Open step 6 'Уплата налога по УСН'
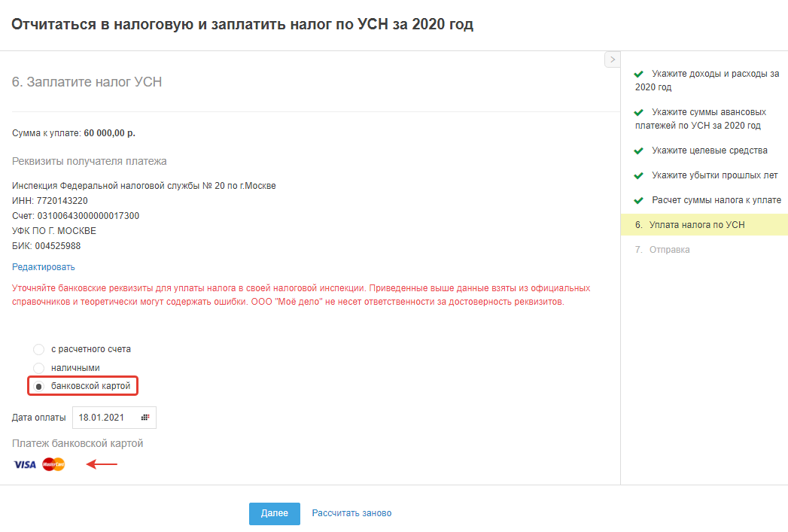 pos(696,225)
